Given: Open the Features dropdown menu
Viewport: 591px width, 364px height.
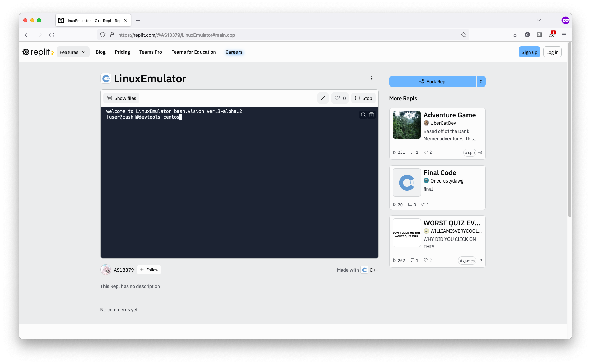Looking at the screenshot, I should point(73,52).
